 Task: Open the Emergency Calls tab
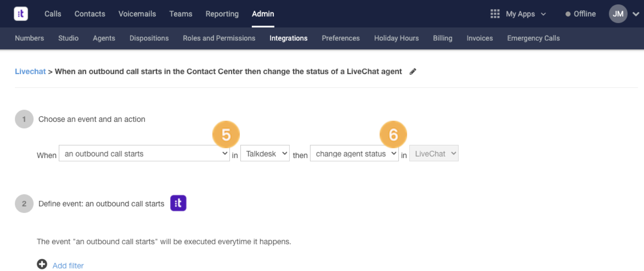(533, 38)
